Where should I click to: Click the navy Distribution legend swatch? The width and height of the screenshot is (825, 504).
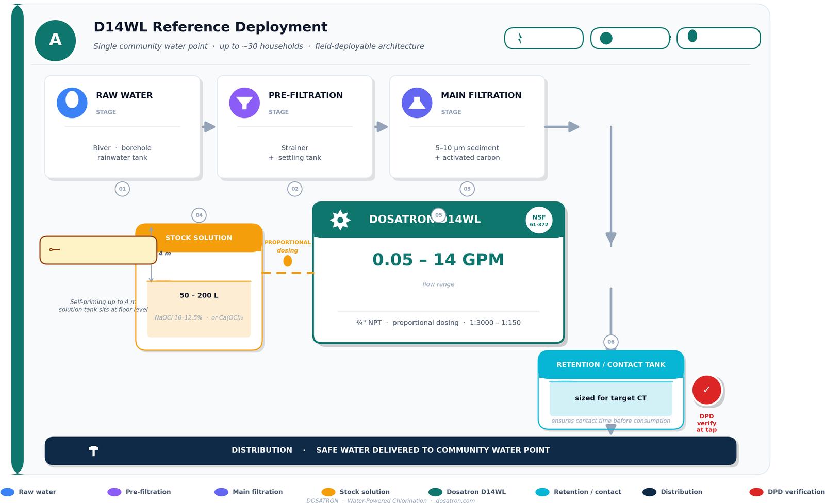[x=650, y=492]
